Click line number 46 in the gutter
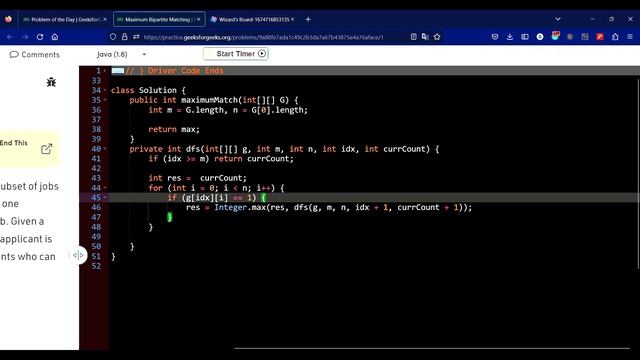 click(96, 207)
